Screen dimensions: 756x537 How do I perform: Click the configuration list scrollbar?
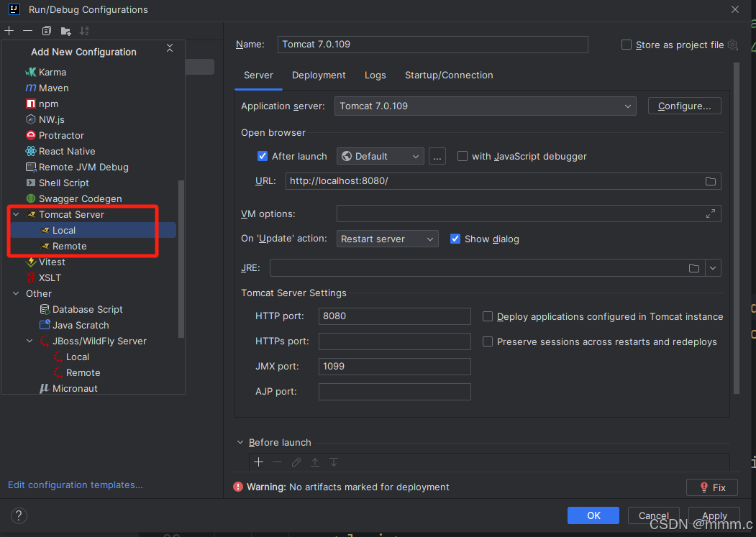coord(181,259)
